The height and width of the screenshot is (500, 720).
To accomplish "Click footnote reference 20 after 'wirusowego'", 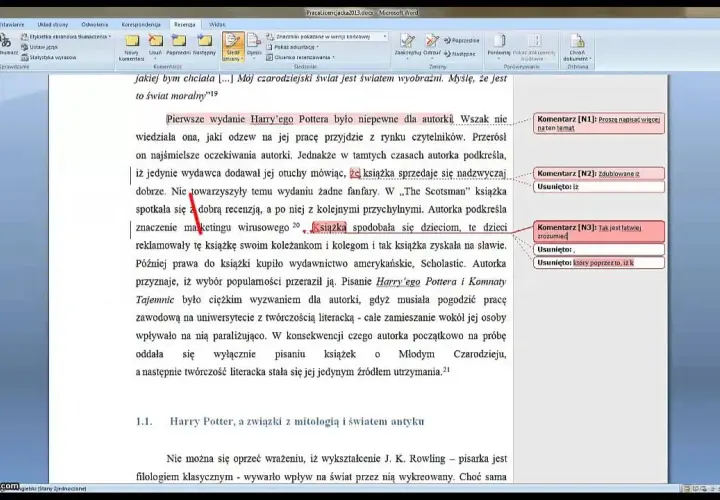I will coord(296,225).
